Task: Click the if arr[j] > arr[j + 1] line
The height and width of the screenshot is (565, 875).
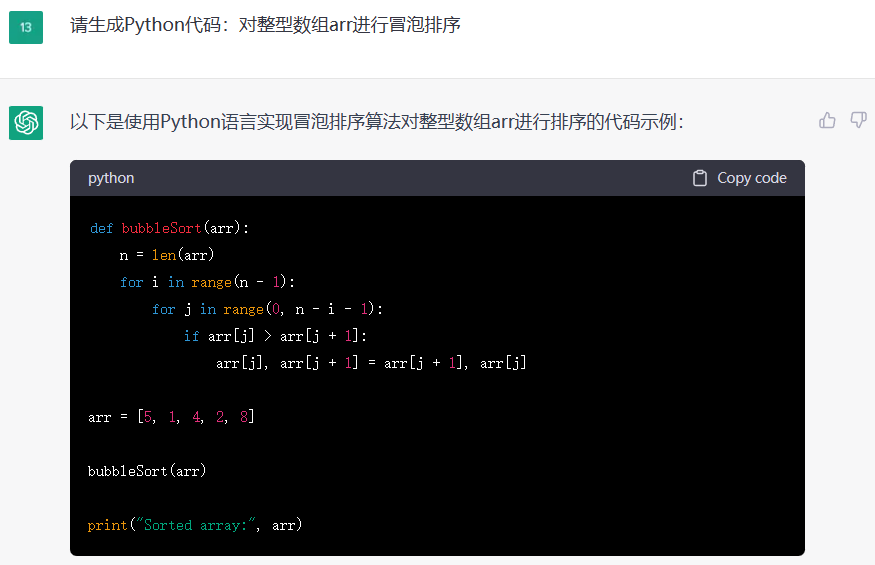Action: tap(282, 336)
